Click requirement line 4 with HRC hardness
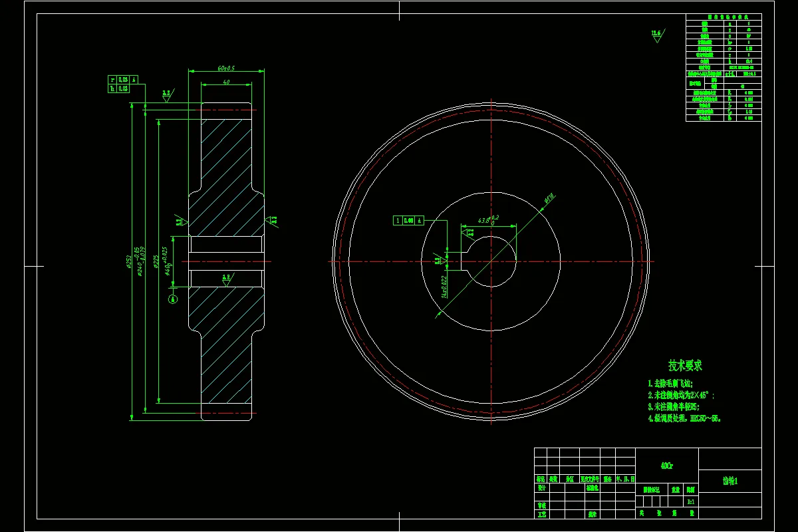Viewport: 798px width, 532px height. 684,418
